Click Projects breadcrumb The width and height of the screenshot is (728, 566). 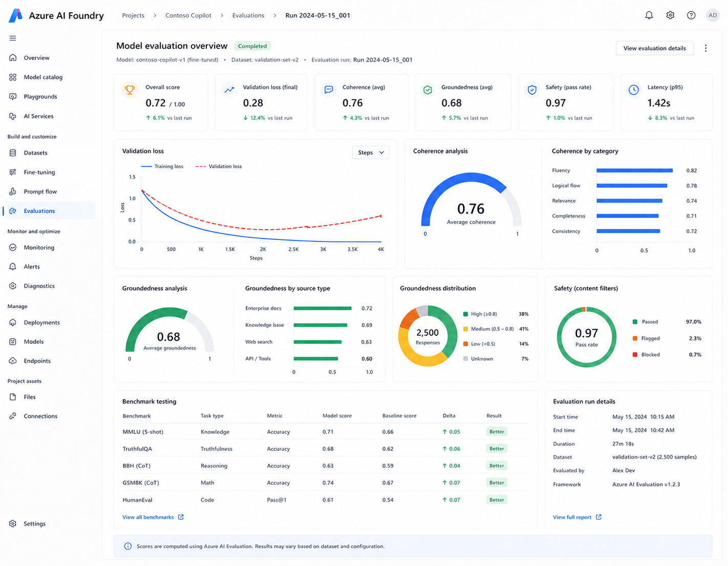[133, 15]
